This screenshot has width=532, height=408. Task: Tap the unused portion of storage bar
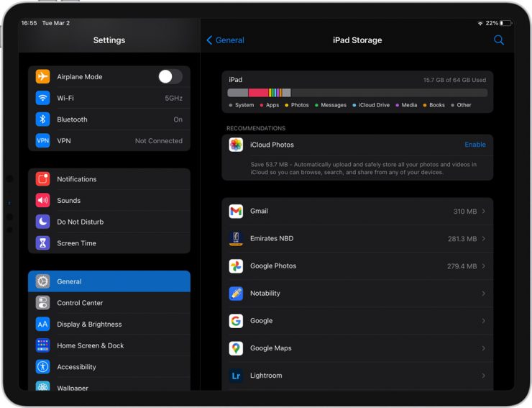point(389,92)
